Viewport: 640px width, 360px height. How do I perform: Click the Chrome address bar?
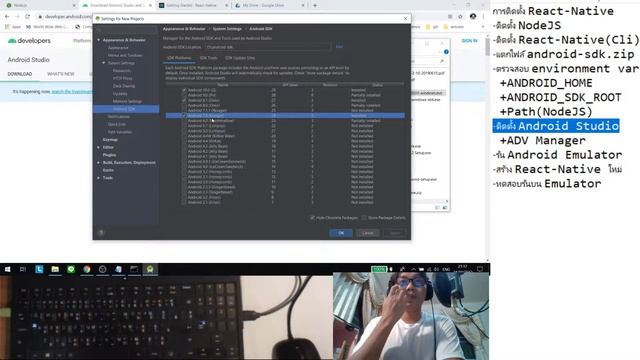(x=65, y=17)
